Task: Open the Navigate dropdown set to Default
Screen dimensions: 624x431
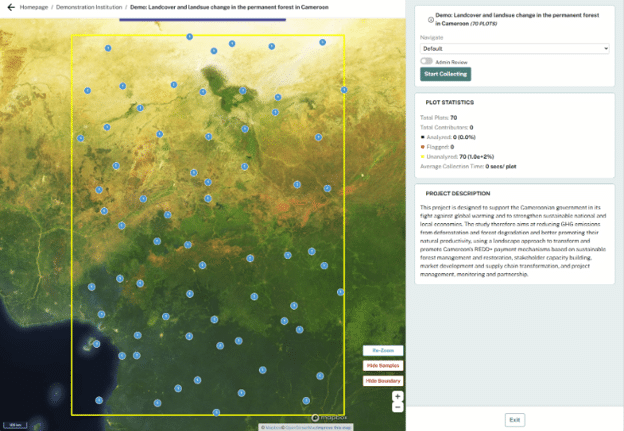Action: coord(515,49)
